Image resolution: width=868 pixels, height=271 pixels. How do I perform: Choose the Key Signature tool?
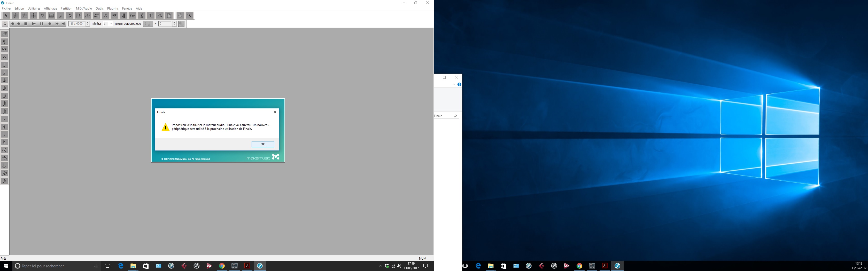point(24,15)
